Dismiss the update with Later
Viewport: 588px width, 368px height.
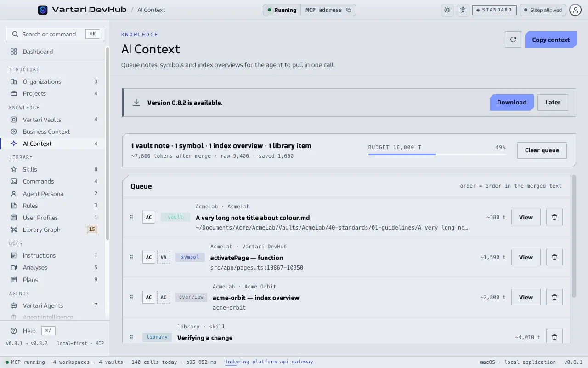point(553,103)
